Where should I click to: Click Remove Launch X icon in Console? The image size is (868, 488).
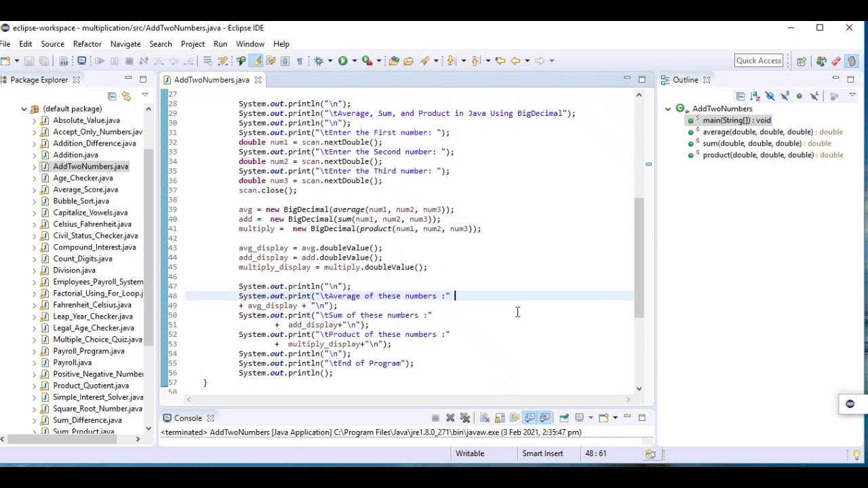pyautogui.click(x=450, y=418)
